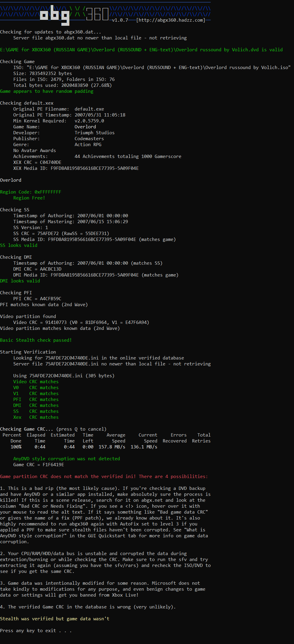Select 'DMI CRC = AACBC13D' line
The width and height of the screenshot is (294, 644).
[x=37, y=269]
